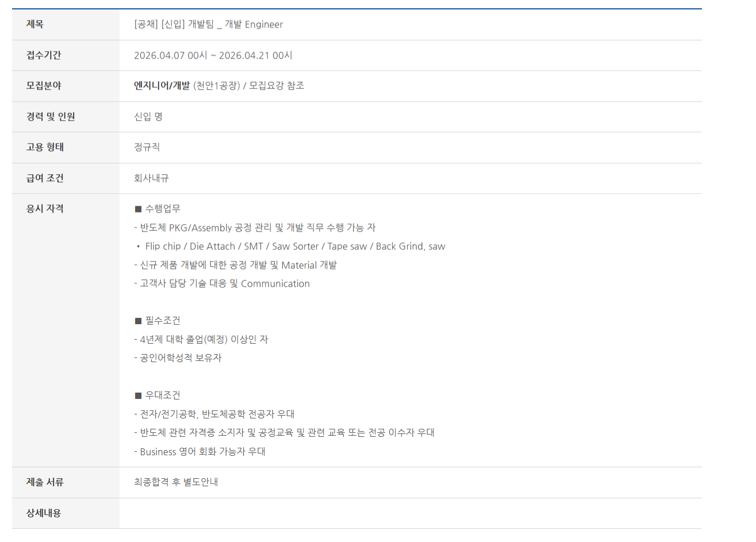Select the application period date range text
The width and height of the screenshot is (756, 542).
click(x=213, y=55)
